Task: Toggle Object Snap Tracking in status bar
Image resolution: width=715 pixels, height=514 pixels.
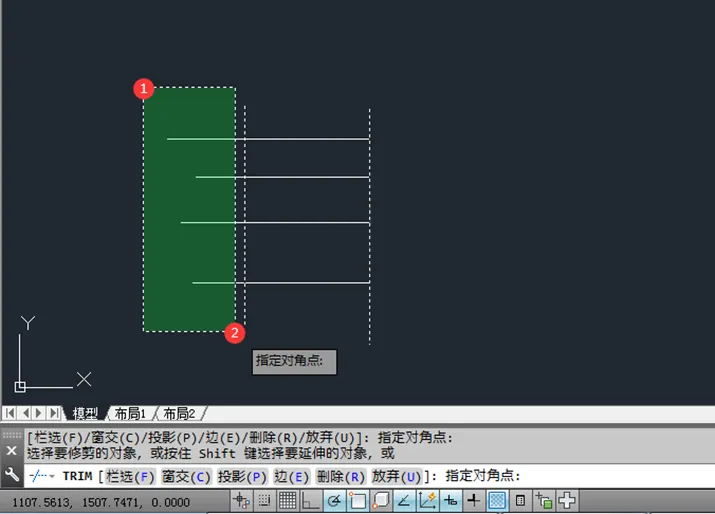Action: pos(404,501)
